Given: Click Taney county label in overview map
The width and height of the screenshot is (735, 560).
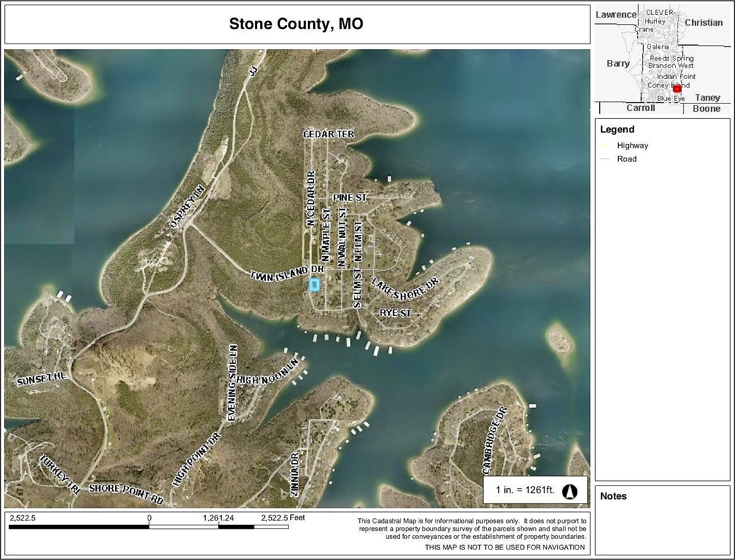Looking at the screenshot, I should [x=708, y=97].
